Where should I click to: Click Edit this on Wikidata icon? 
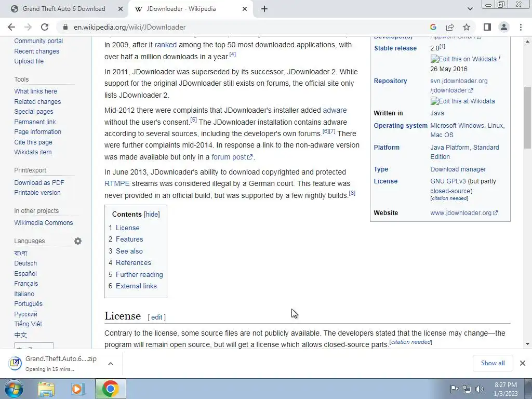pyautogui.click(x=463, y=59)
